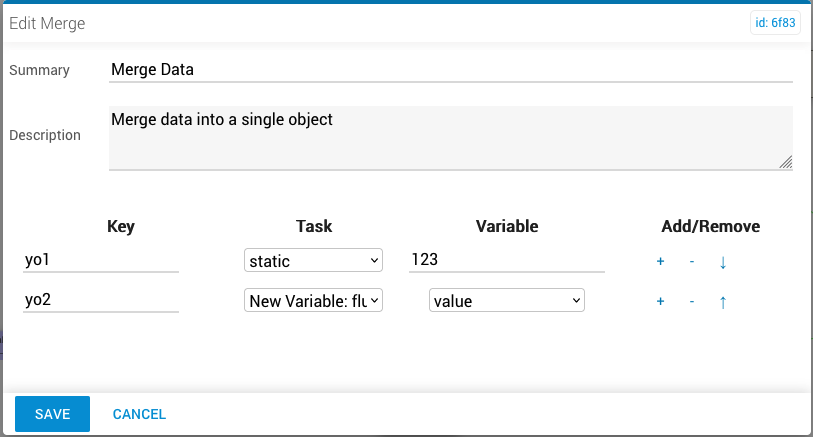The width and height of the screenshot is (813, 437).
Task: Click the variable field containing 123
Action: (507, 261)
